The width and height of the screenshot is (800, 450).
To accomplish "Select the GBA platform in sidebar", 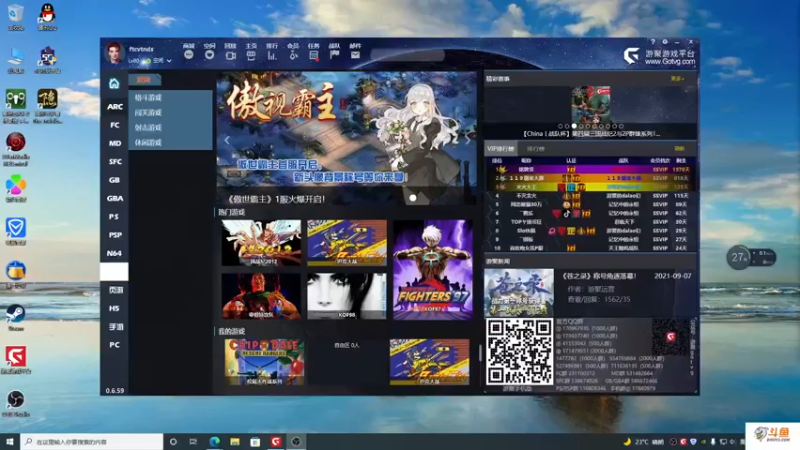I will [x=114, y=198].
